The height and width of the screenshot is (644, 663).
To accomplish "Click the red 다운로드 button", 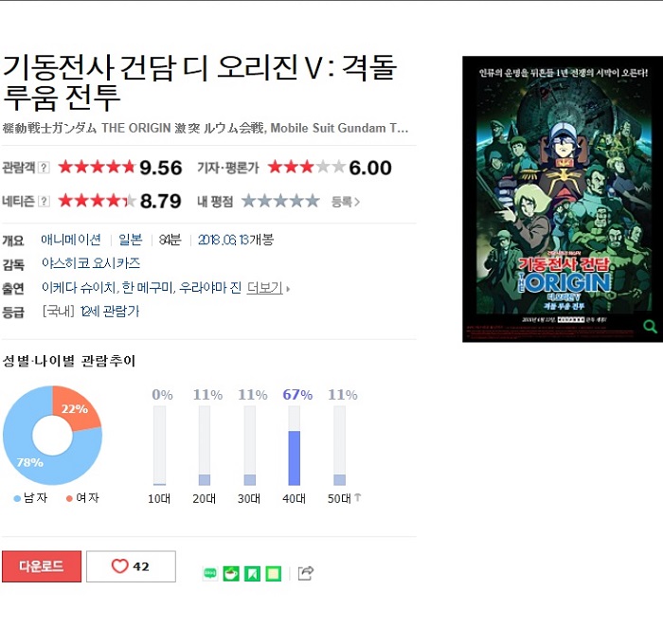I will 42,566.
